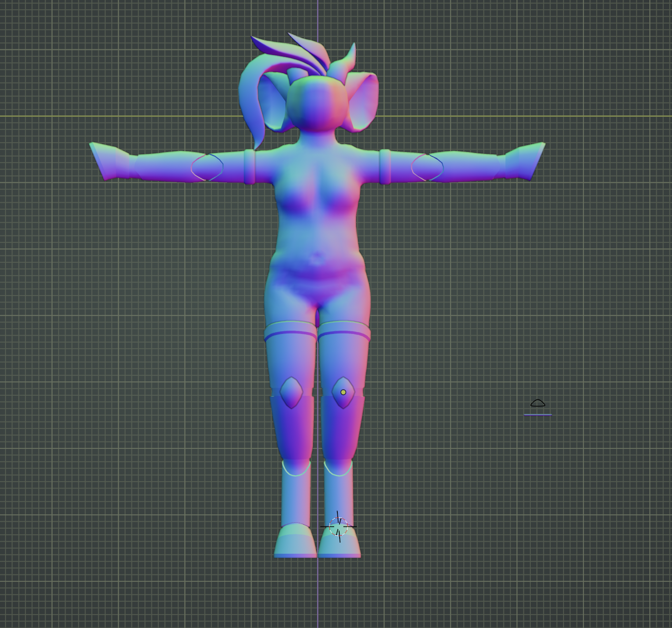The height and width of the screenshot is (628, 672).
Task: Click the yellow object origin dot
Action: [x=343, y=392]
